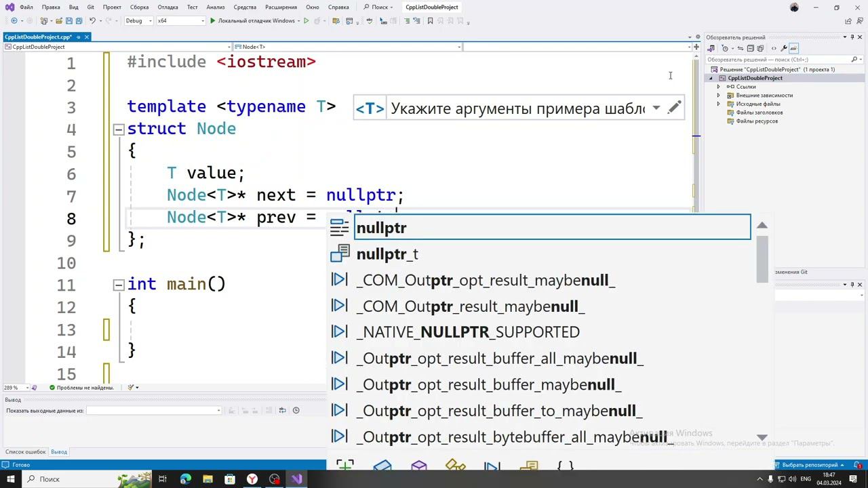Click the Save All toolbar icon

tap(79, 21)
